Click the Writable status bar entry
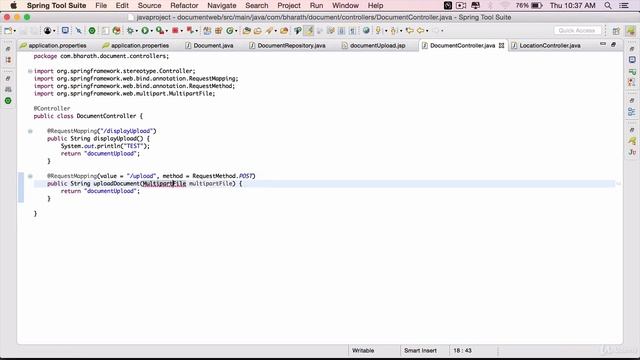Image resolution: width=640 pixels, height=360 pixels. tap(363, 351)
